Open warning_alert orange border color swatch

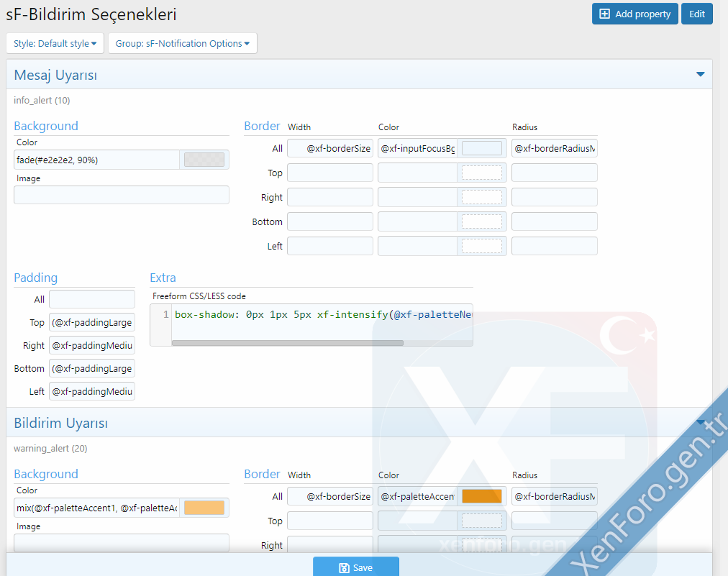tap(481, 497)
